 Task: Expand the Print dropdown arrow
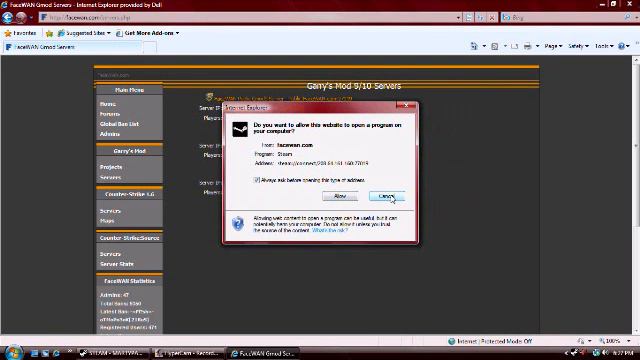coord(537,46)
